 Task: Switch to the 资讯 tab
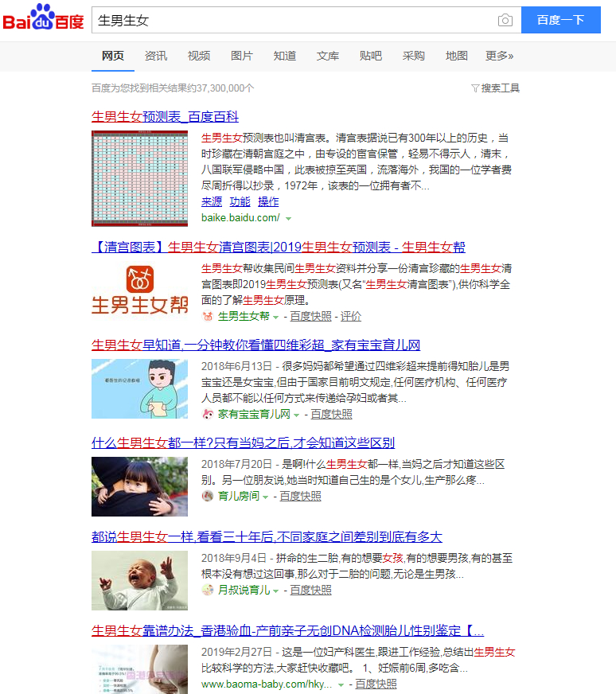coord(156,57)
